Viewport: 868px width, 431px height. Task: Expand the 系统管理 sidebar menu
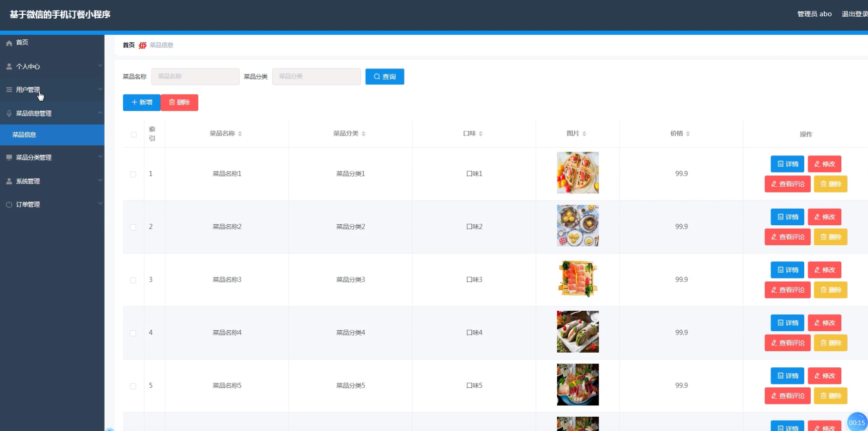[52, 181]
